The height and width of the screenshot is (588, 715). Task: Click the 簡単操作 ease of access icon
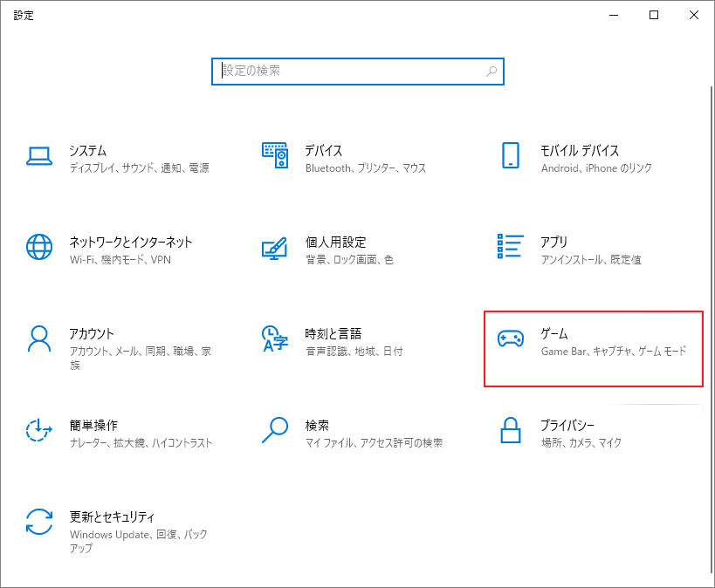pyautogui.click(x=38, y=430)
